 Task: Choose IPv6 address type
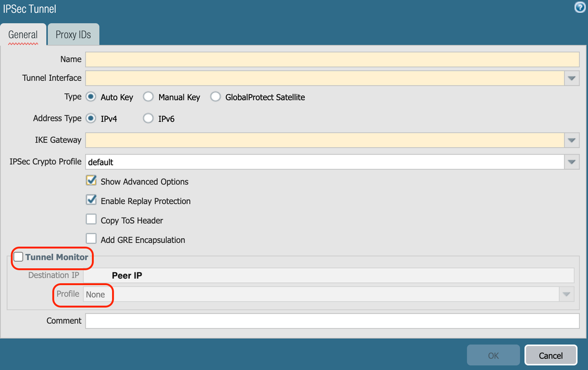[x=148, y=118]
